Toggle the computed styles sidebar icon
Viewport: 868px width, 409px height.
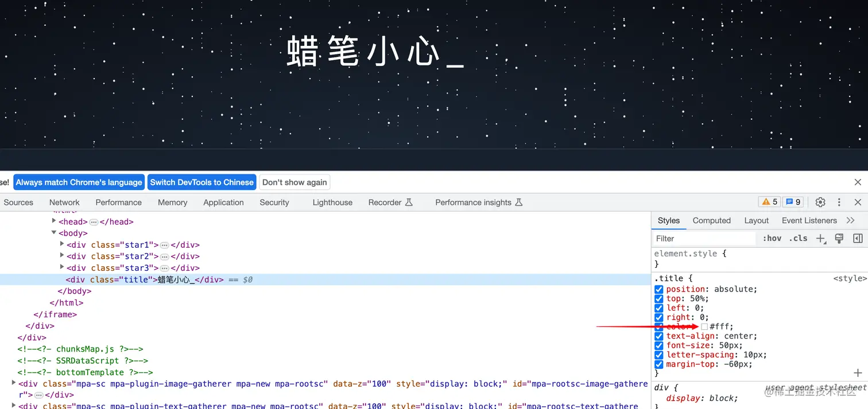tap(858, 239)
